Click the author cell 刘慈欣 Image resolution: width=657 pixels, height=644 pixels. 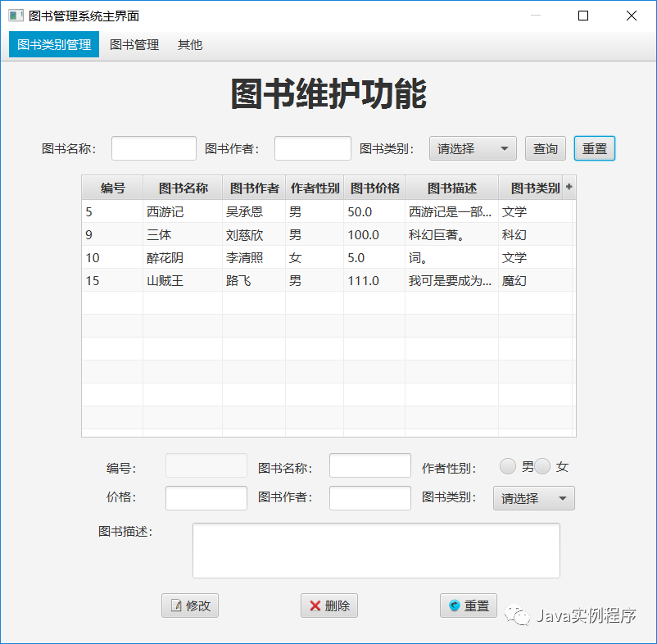pyautogui.click(x=254, y=234)
